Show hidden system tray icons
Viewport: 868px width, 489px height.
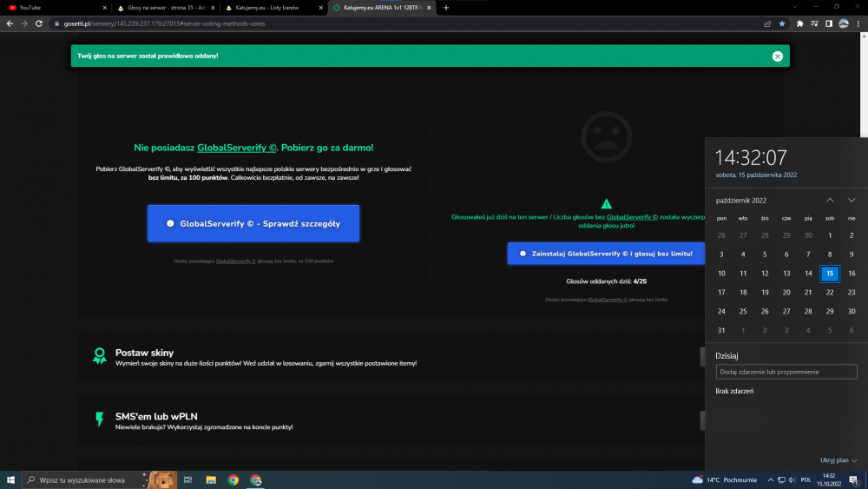coord(770,479)
